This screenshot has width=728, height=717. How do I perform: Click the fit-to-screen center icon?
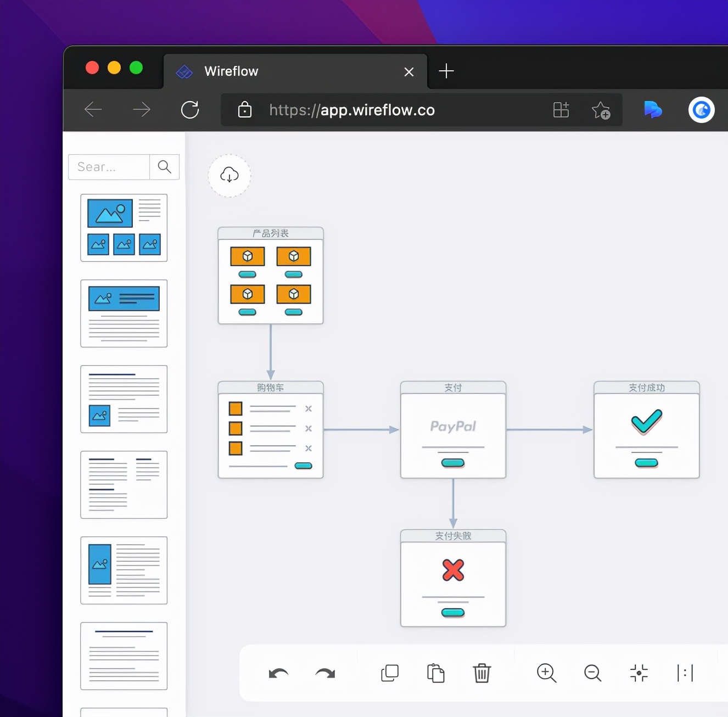639,673
